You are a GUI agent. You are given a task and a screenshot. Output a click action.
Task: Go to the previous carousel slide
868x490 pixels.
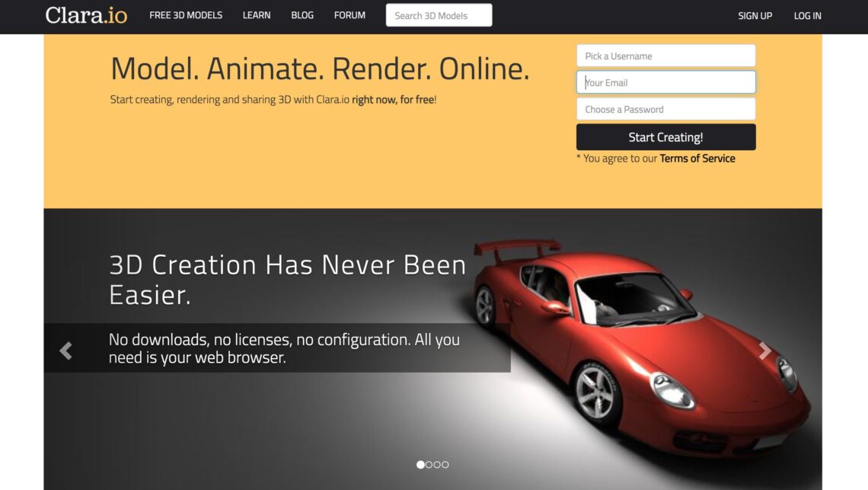coord(65,351)
